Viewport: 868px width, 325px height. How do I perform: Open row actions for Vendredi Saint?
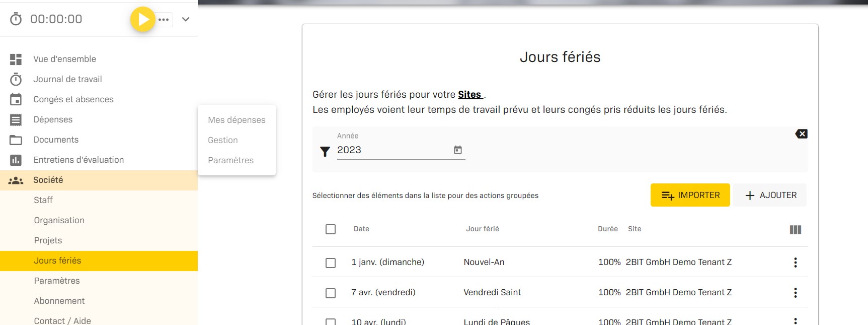click(796, 293)
